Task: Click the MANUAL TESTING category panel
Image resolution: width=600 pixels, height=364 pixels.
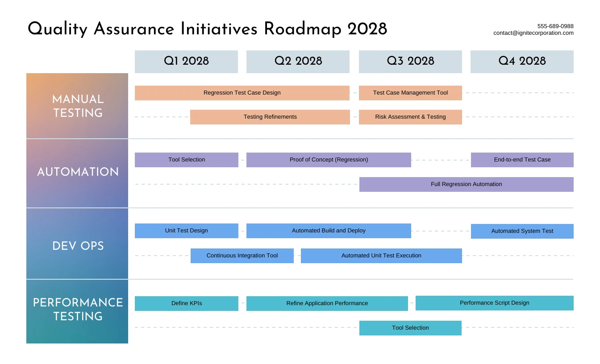Action: tap(77, 106)
